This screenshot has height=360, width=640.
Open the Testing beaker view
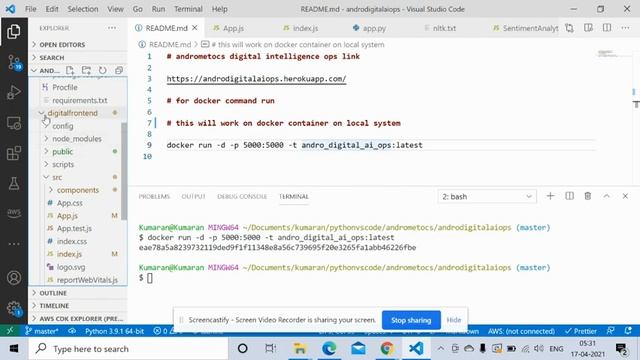[x=14, y=184]
